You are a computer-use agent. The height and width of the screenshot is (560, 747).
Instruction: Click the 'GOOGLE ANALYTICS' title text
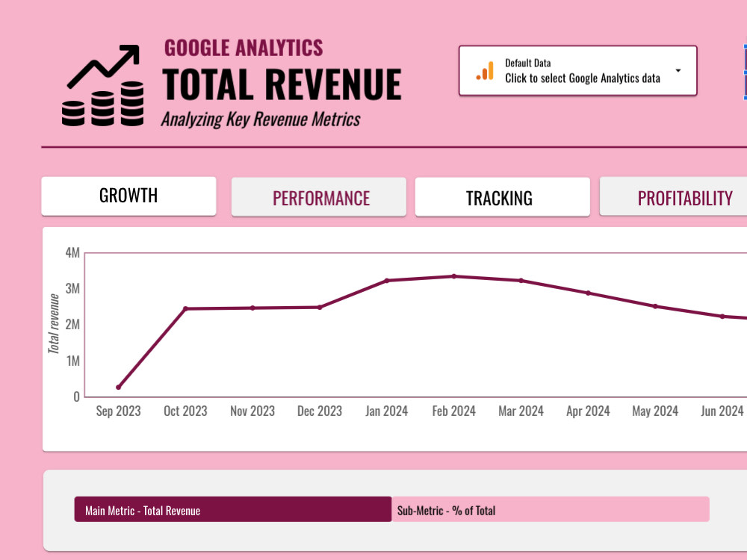click(243, 48)
